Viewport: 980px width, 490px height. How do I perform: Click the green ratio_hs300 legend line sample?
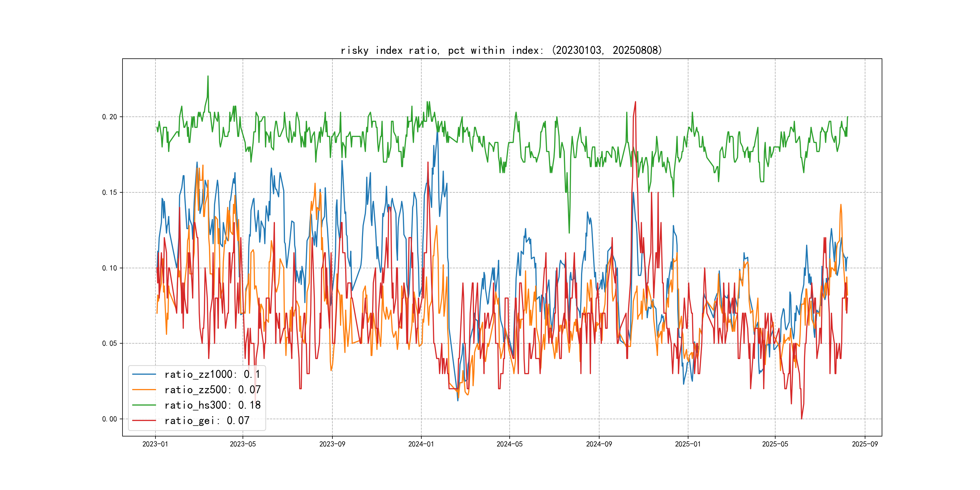[x=144, y=405]
